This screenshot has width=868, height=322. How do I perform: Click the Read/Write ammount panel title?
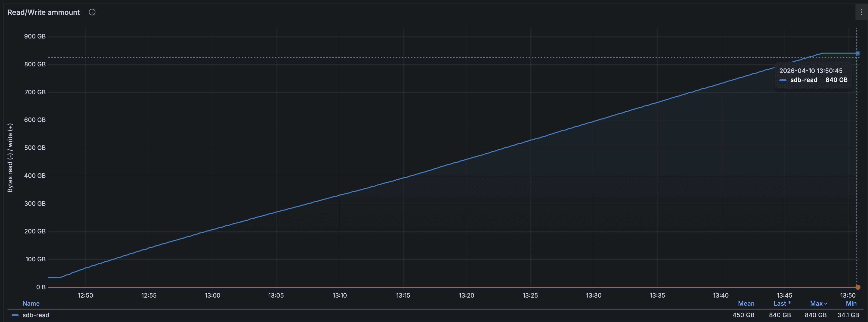click(x=44, y=12)
